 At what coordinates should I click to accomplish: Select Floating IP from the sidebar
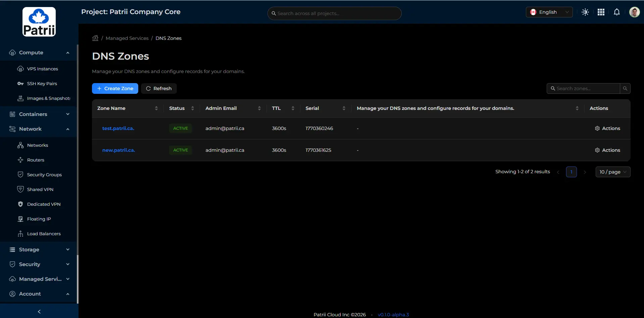click(39, 219)
